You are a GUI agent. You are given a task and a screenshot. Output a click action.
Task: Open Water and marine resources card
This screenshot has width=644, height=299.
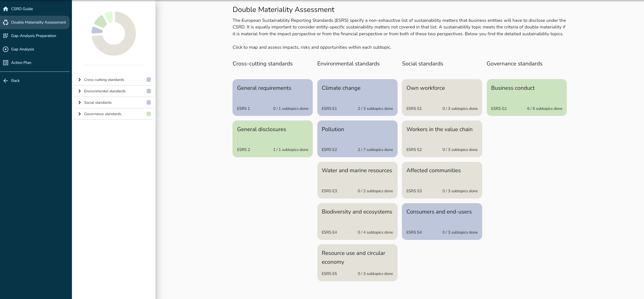pos(357,180)
